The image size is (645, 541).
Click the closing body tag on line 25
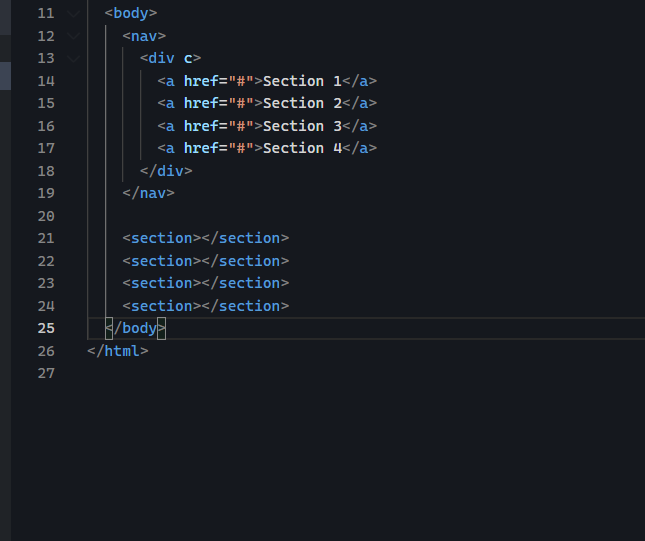[135, 328]
